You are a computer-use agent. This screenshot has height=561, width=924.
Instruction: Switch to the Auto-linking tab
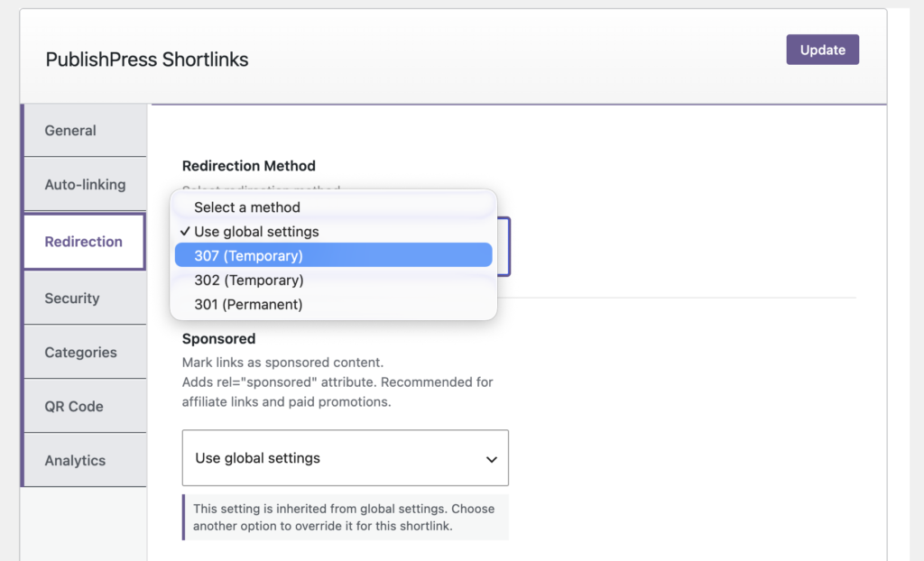tap(85, 185)
